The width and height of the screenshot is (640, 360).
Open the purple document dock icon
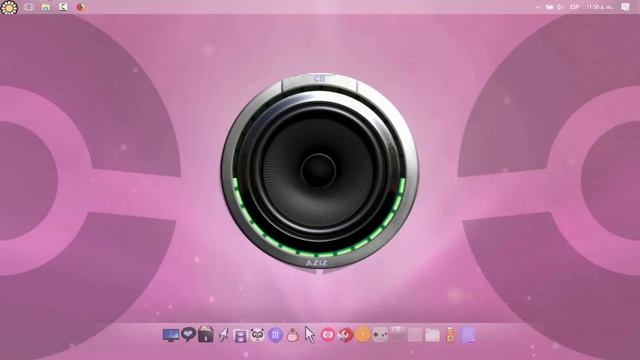tap(468, 335)
